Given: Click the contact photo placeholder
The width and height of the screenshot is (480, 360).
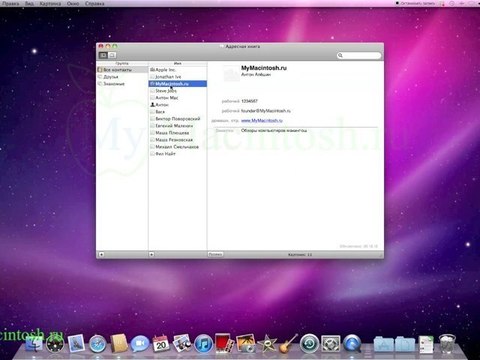Looking at the screenshot, I should [231, 74].
